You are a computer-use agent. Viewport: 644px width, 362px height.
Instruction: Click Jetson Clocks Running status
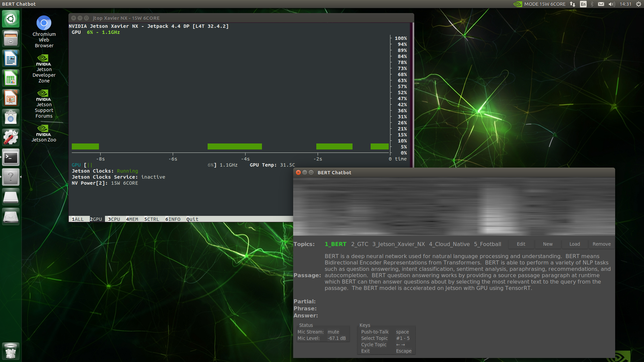[127, 171]
